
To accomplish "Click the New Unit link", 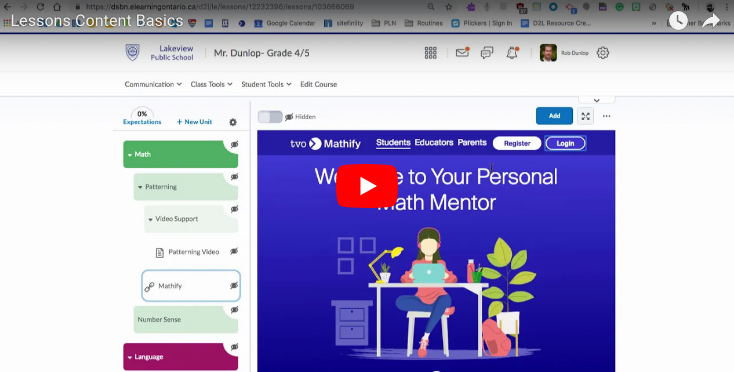I will tap(194, 122).
